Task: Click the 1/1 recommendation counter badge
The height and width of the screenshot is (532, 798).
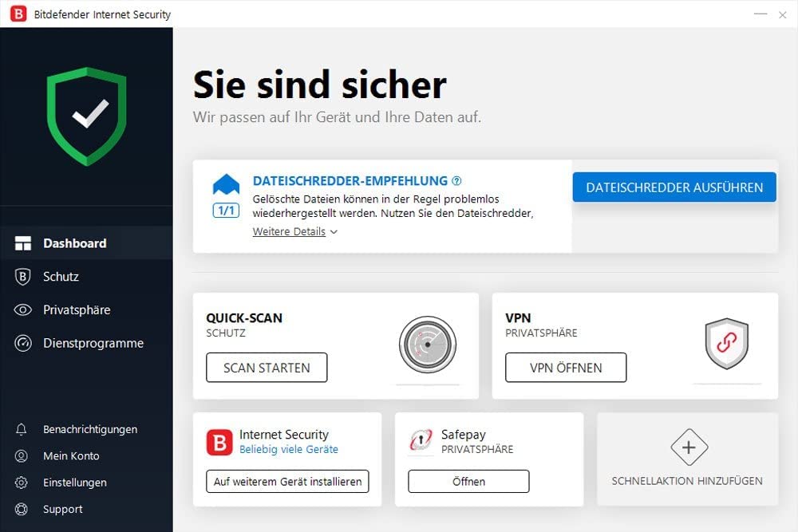Action: [226, 210]
